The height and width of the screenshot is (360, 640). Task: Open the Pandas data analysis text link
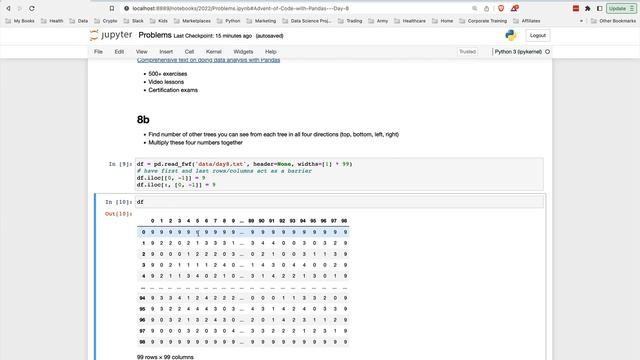tap(209, 60)
